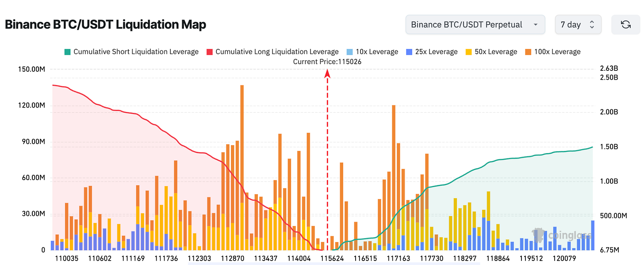Expand the 7 day range selector
The width and height of the screenshot is (644, 265).
point(578,25)
